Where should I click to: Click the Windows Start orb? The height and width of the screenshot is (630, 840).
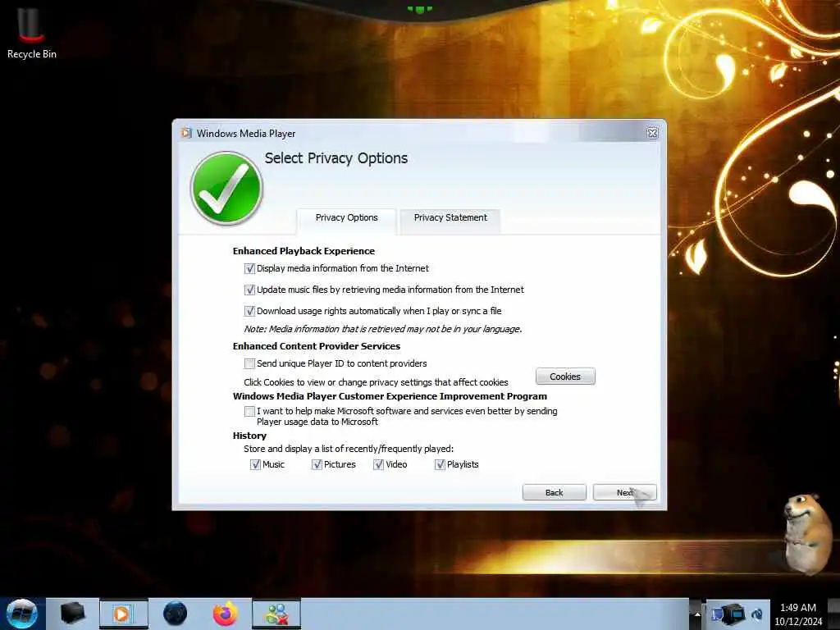click(x=21, y=614)
